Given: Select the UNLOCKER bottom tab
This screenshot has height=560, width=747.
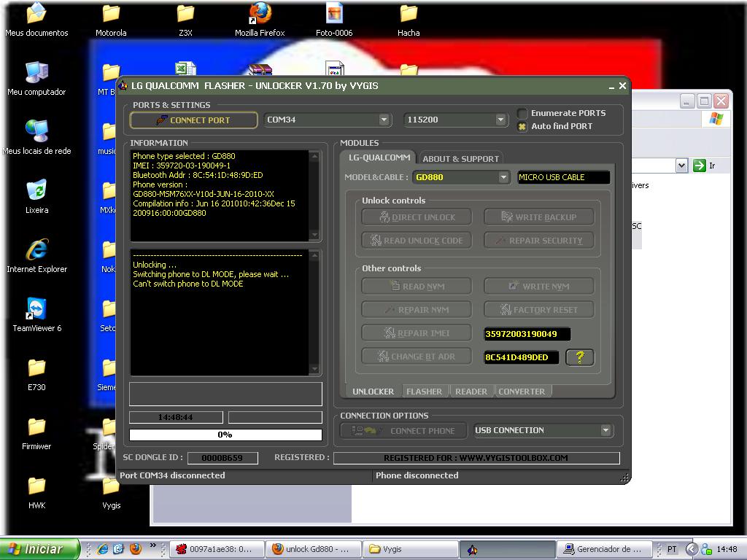Looking at the screenshot, I should pos(373,392).
